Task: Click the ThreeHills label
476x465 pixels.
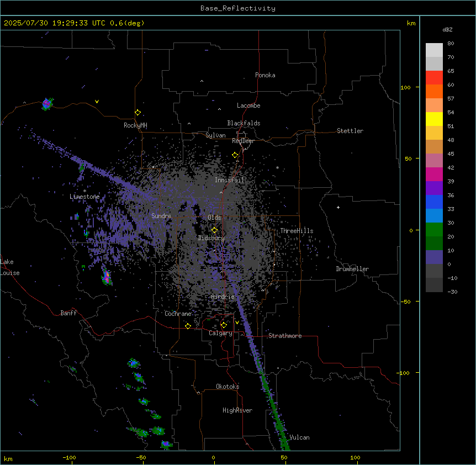Action: (297, 231)
